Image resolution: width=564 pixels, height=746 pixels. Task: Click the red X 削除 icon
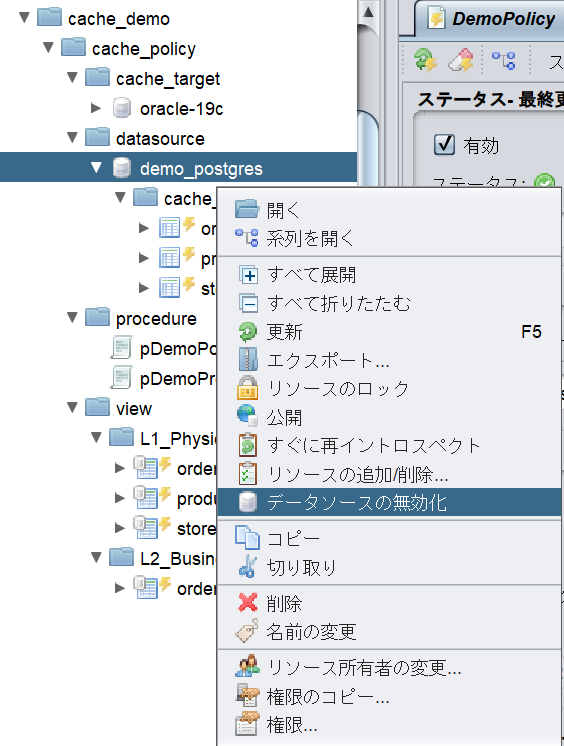pos(247,602)
